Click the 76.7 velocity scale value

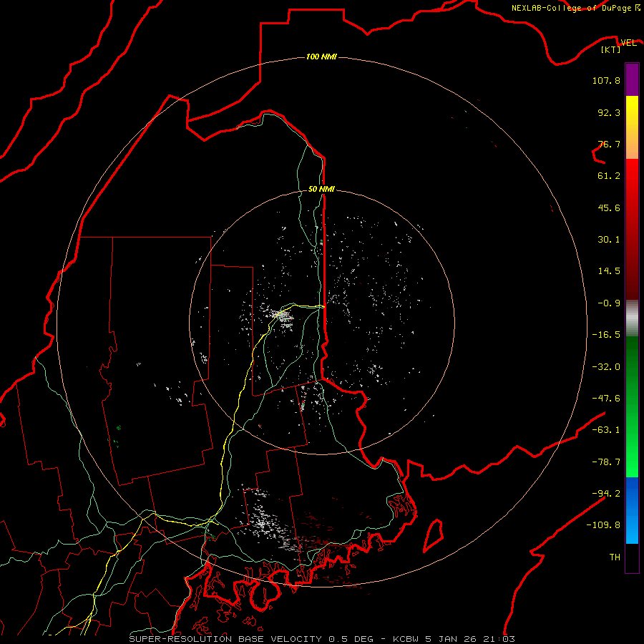[x=609, y=144]
